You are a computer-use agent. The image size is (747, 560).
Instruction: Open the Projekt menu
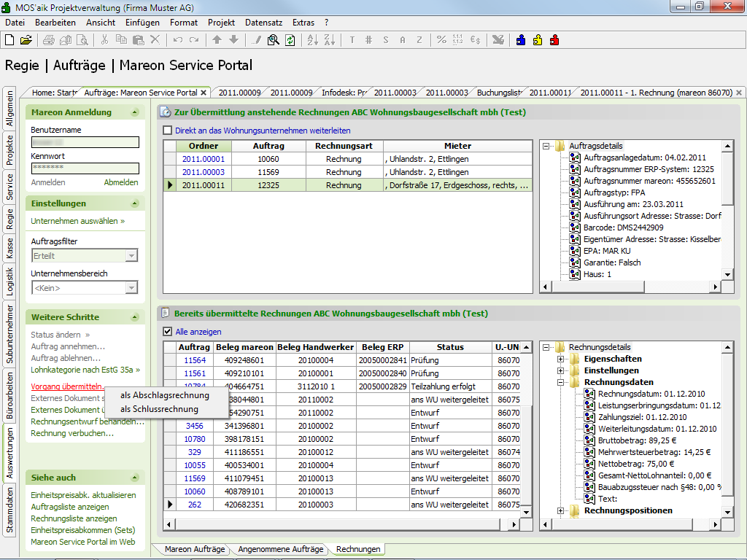pos(221,23)
